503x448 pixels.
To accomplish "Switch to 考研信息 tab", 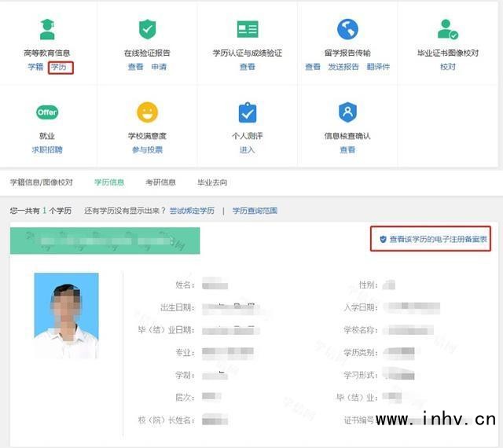I will (x=160, y=182).
